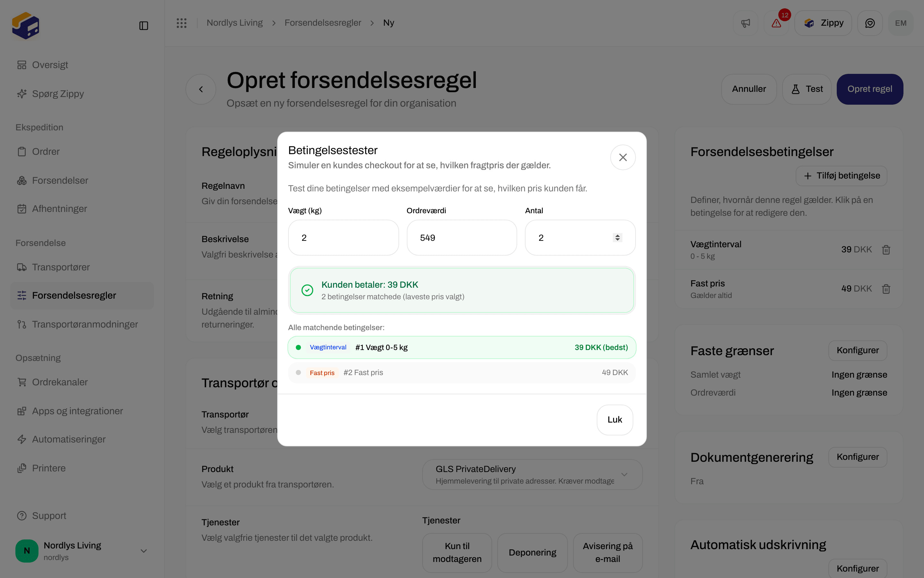This screenshot has height=578, width=924.
Task: Select Forsendelsesregler in sidebar
Action: click(82, 295)
